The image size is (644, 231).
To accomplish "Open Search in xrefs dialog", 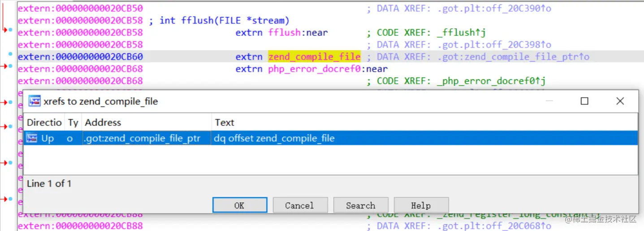I will click(360, 205).
